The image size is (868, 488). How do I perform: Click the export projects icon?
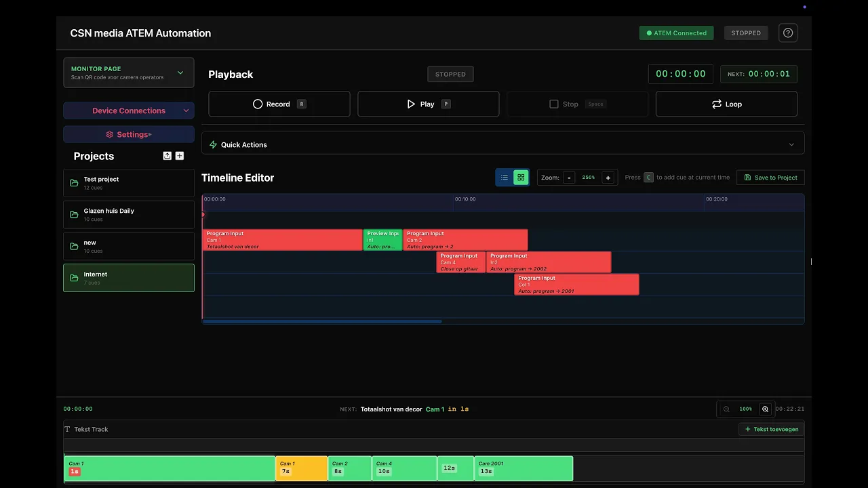pos(167,156)
